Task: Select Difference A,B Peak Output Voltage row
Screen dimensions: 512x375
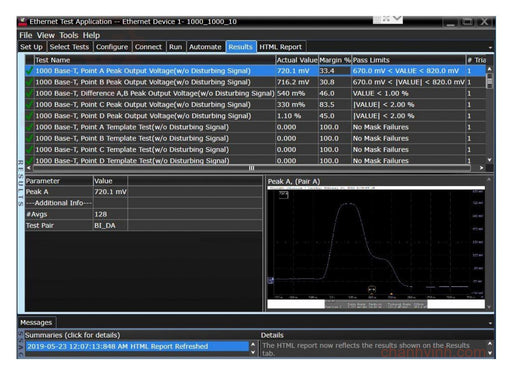Action: [x=255, y=93]
